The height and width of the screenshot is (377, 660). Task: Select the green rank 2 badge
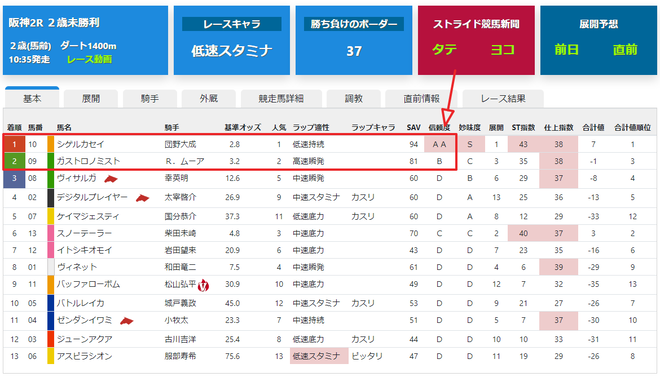point(14,161)
